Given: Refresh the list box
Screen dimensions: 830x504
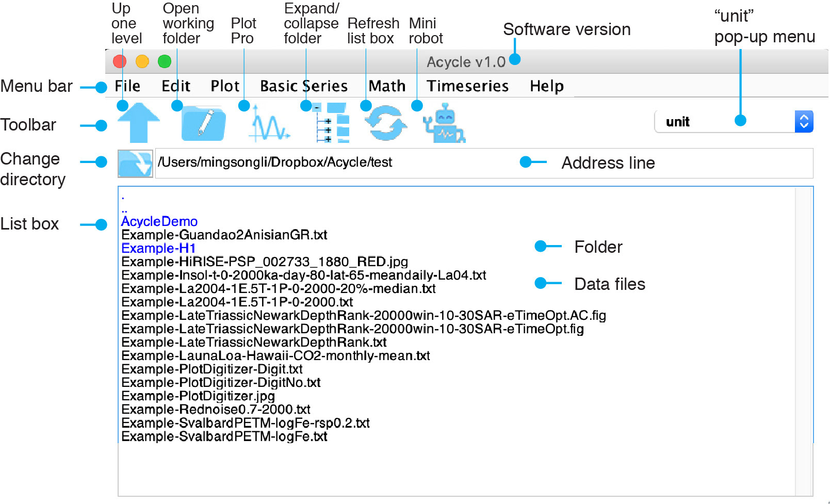Looking at the screenshot, I should [386, 123].
